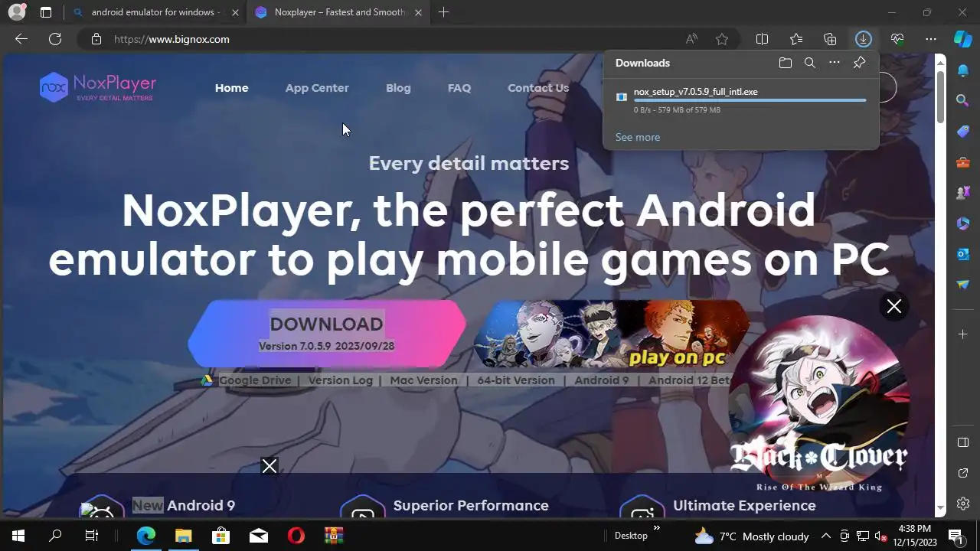Click the big DOWNLOAD button
The height and width of the screenshot is (551, 980).
pos(327,334)
